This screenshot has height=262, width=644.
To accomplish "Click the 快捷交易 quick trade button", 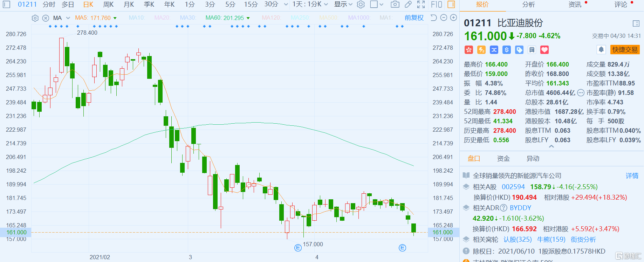I will pyautogui.click(x=625, y=50).
